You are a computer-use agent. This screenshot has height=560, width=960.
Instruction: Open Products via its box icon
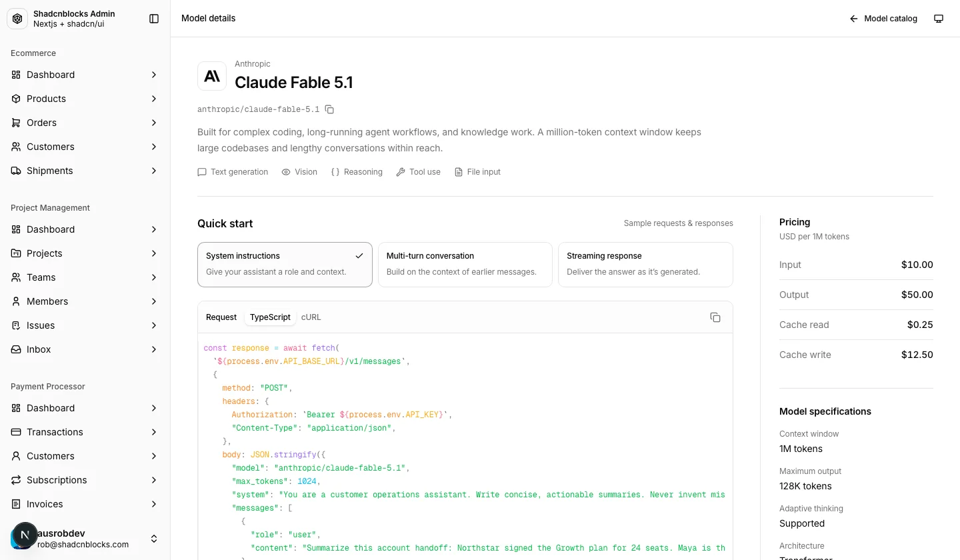16,99
